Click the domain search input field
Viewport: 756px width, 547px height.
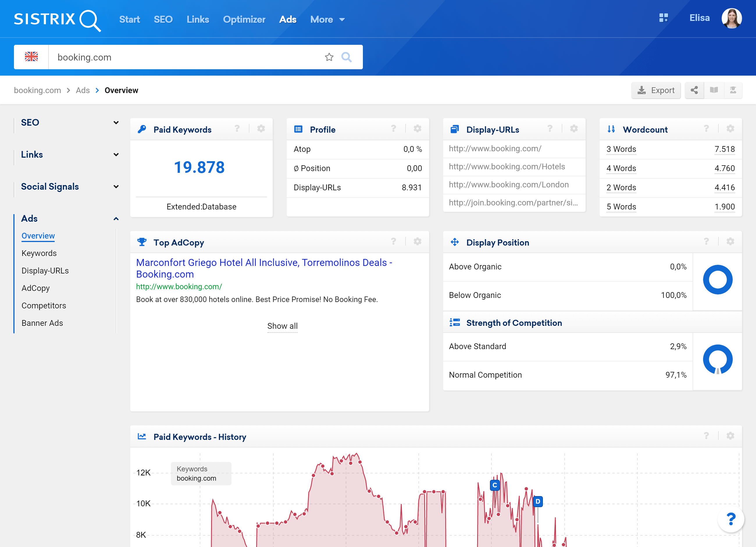point(187,57)
